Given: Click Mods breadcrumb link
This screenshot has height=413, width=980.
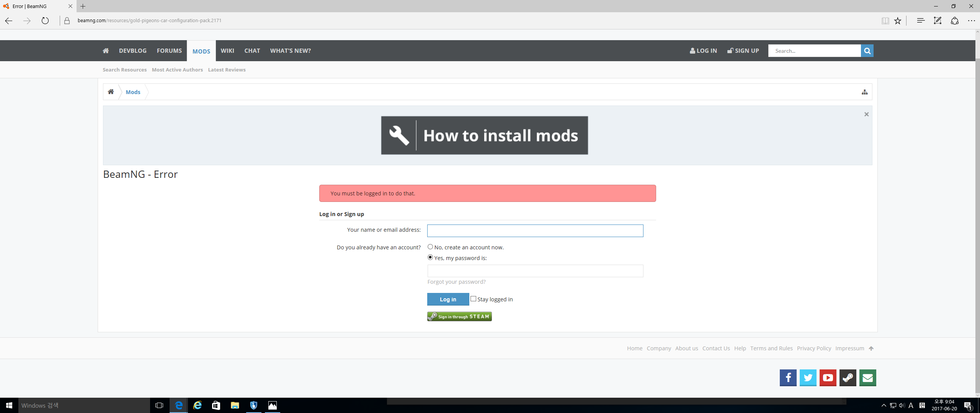Looking at the screenshot, I should tap(133, 92).
